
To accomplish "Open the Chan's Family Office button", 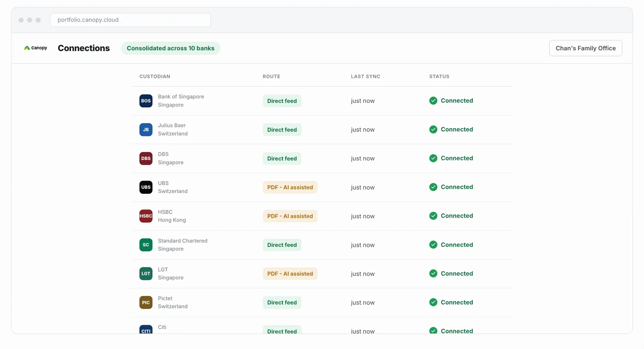I will 586,48.
